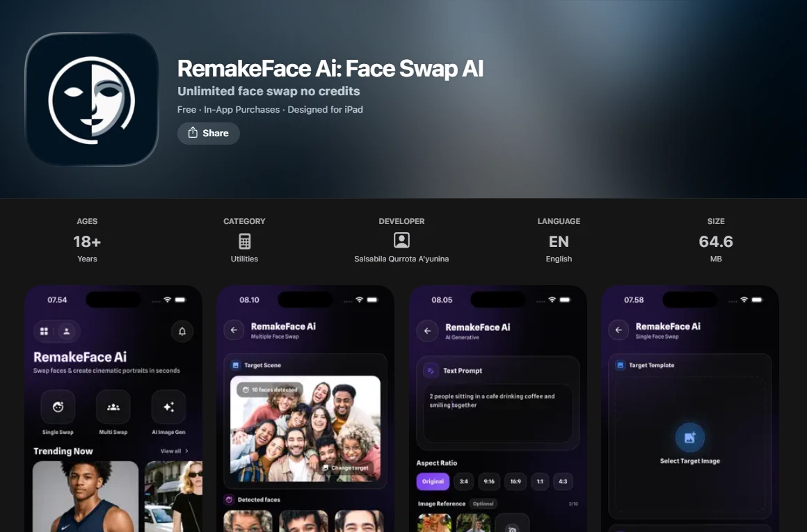Click the EN language indicator

pos(559,241)
